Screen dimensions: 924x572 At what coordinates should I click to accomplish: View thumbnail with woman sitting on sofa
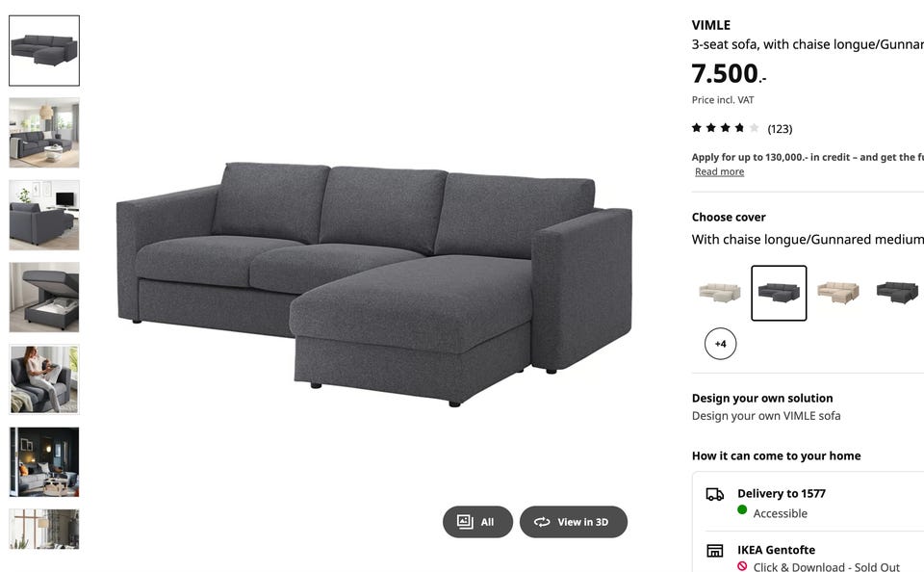pyautogui.click(x=44, y=379)
